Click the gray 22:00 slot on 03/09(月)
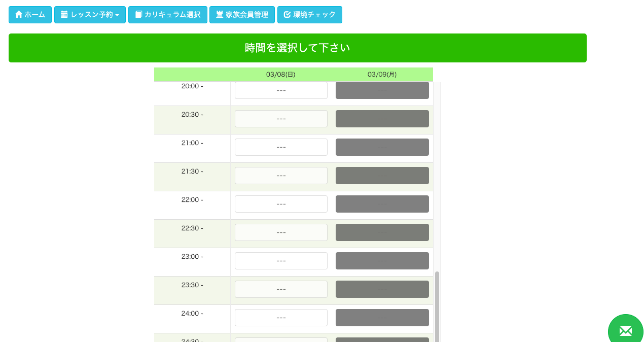This screenshot has width=644, height=342. click(x=382, y=204)
